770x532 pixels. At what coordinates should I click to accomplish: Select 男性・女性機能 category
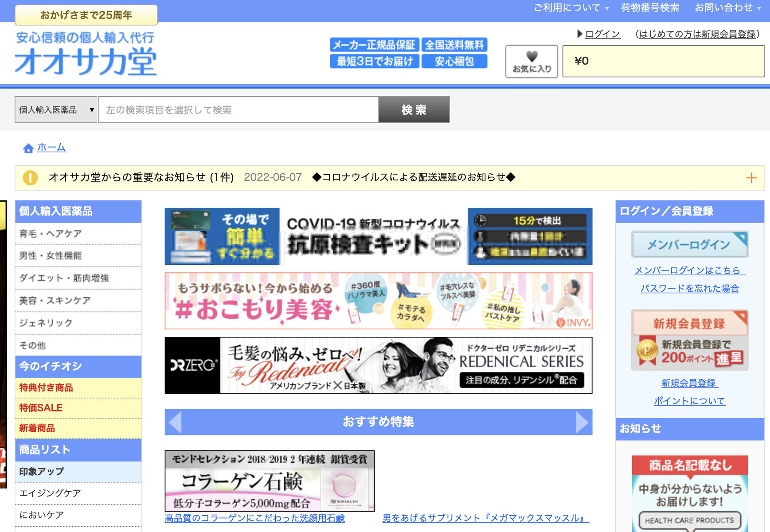tap(78, 256)
